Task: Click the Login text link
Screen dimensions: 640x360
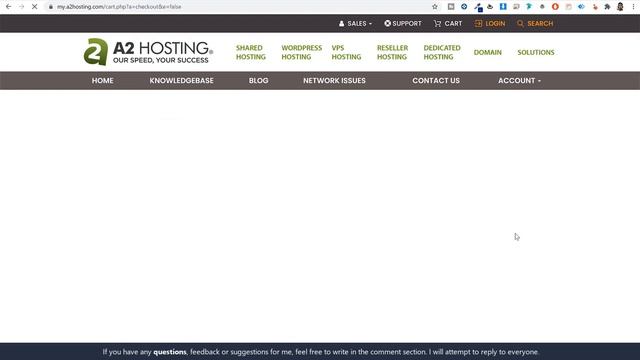Action: tap(495, 24)
